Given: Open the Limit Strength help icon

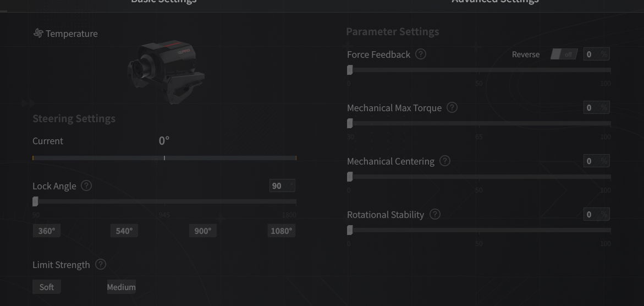Looking at the screenshot, I should tap(101, 264).
